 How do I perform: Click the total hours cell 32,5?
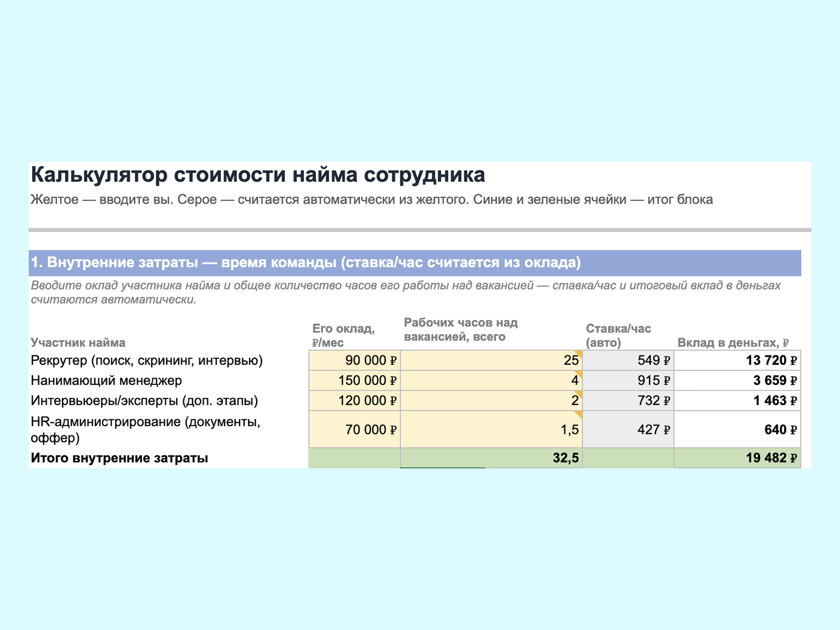coord(491,458)
